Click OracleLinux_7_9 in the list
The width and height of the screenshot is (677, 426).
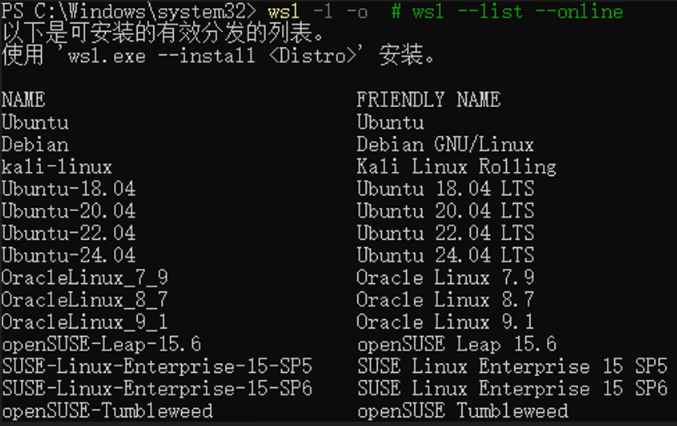[85, 277]
